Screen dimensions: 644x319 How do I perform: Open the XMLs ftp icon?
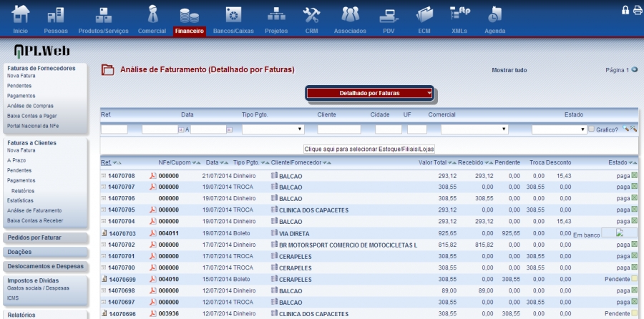459,14
